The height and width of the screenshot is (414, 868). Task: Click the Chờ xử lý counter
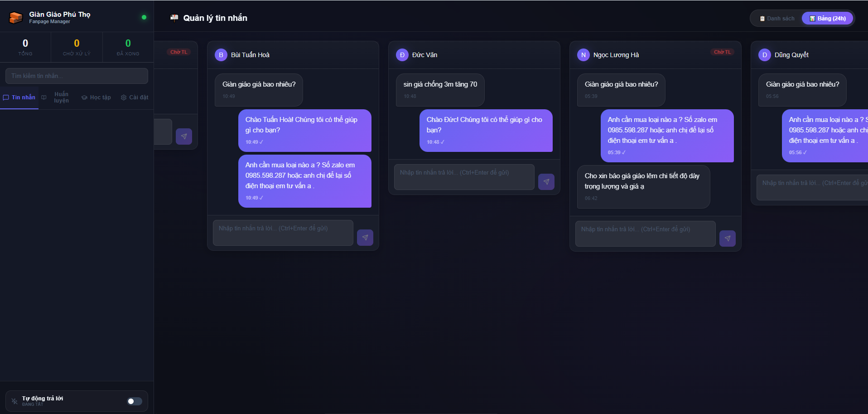pyautogui.click(x=77, y=47)
